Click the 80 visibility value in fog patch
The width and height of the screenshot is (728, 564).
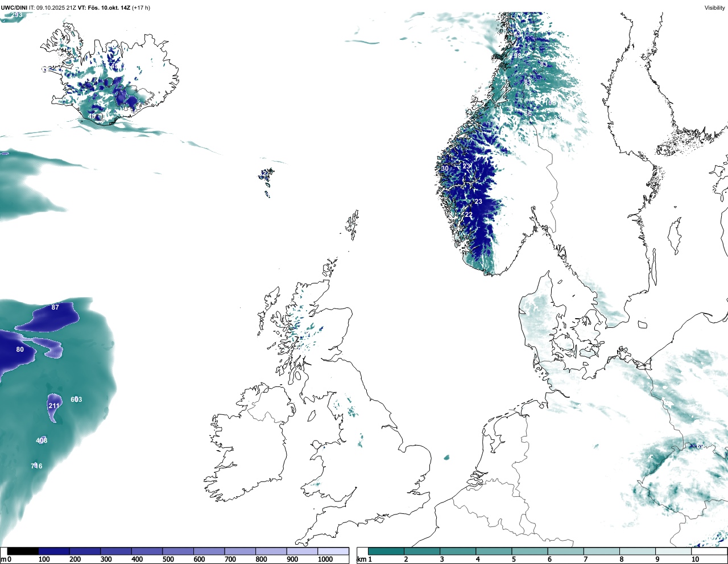click(x=20, y=349)
